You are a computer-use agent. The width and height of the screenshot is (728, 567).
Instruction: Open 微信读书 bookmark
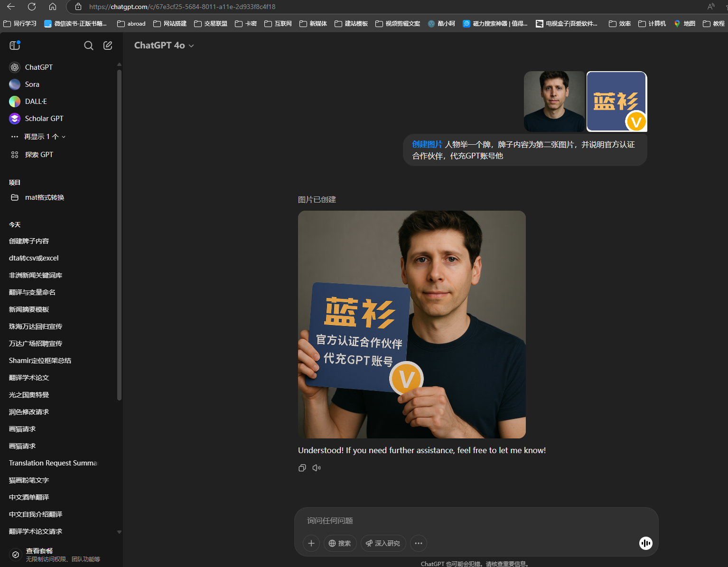tap(75, 24)
